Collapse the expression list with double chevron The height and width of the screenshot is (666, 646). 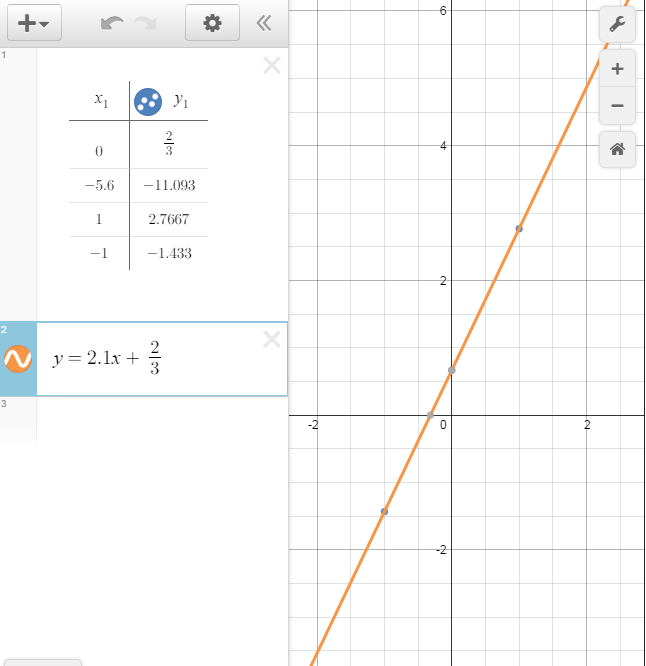point(264,23)
